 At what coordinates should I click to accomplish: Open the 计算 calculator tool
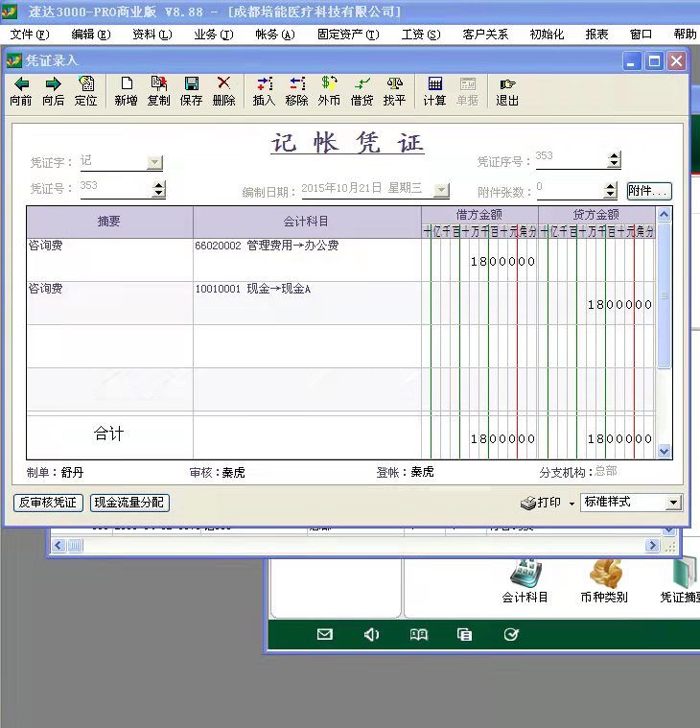pyautogui.click(x=434, y=91)
